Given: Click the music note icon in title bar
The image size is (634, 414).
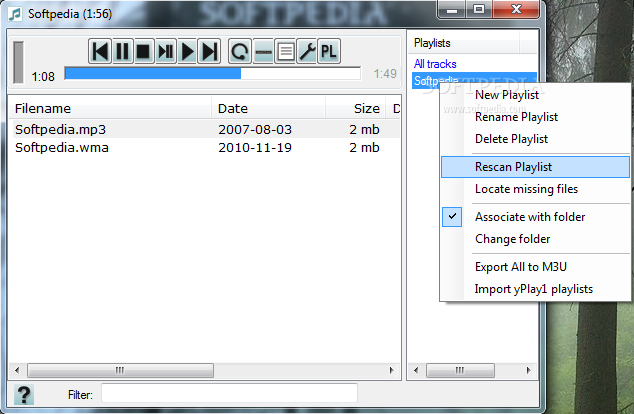Looking at the screenshot, I should pos(15,14).
